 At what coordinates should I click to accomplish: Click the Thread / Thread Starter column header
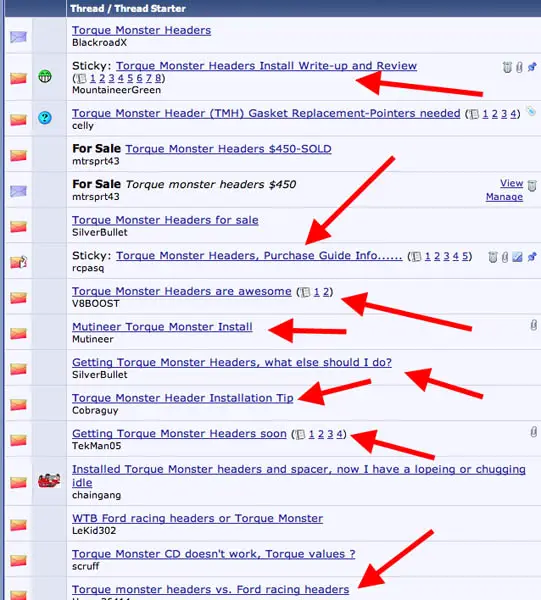tap(128, 8)
